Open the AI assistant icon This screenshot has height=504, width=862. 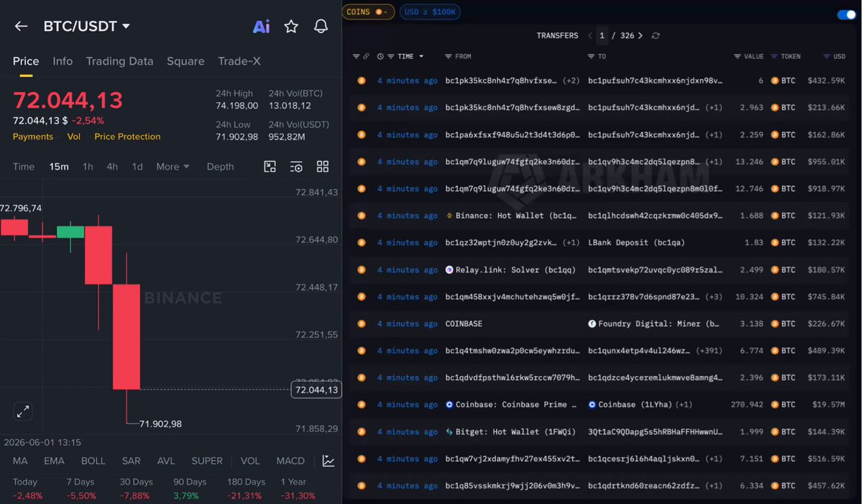pyautogui.click(x=261, y=26)
